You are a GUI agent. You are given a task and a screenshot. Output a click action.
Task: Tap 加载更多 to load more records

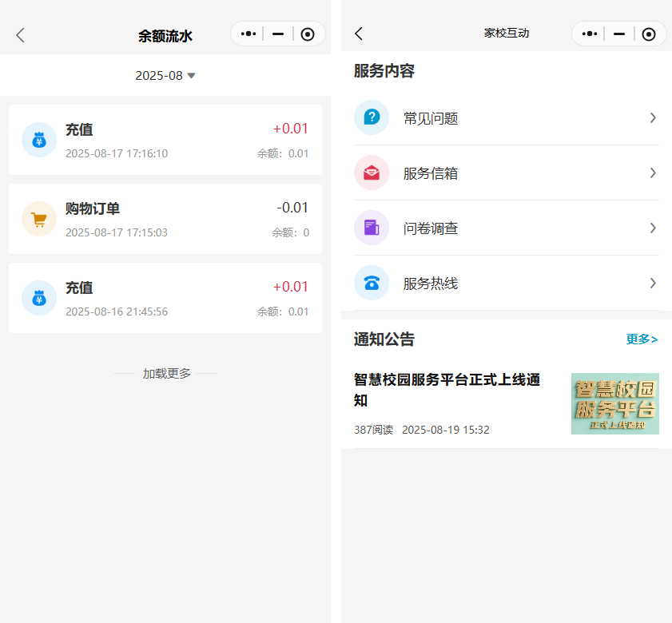(166, 373)
